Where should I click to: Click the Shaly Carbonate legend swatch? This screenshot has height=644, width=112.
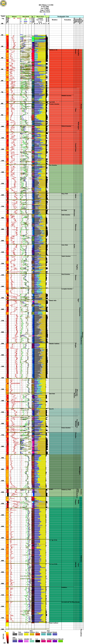point(49,634)
